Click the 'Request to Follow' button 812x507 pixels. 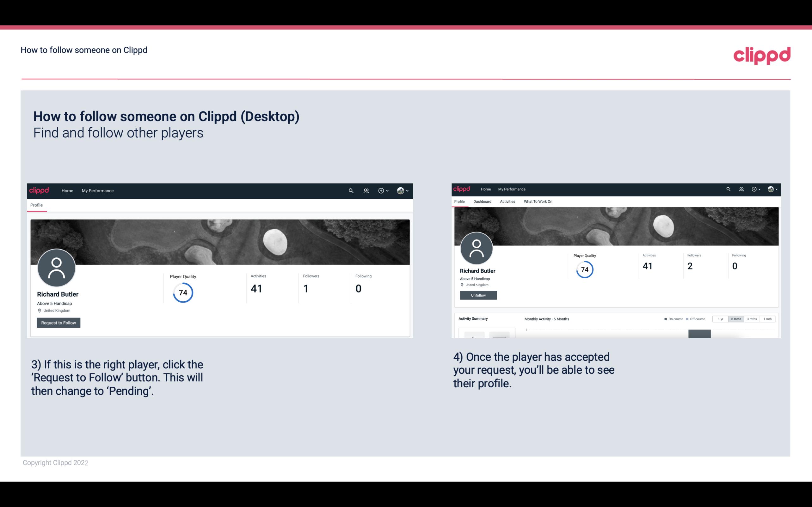[x=58, y=323]
